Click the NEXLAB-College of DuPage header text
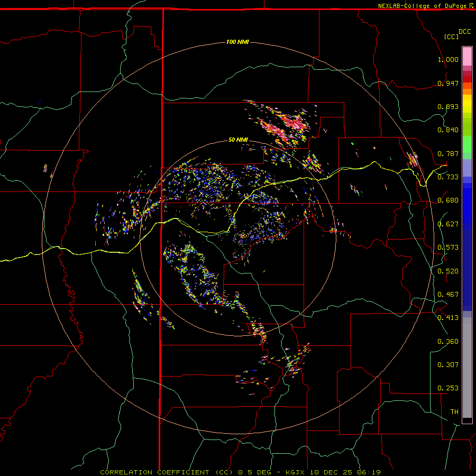 pyautogui.click(x=422, y=6)
